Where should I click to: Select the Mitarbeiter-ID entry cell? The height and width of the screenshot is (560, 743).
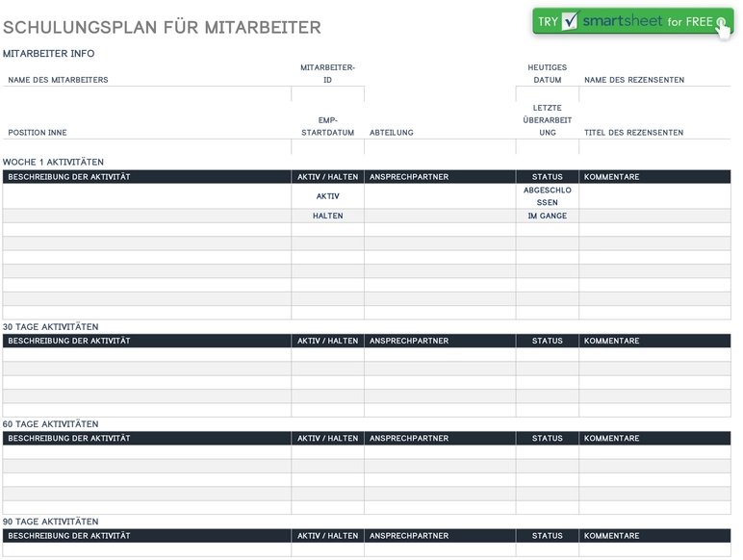[x=327, y=94]
